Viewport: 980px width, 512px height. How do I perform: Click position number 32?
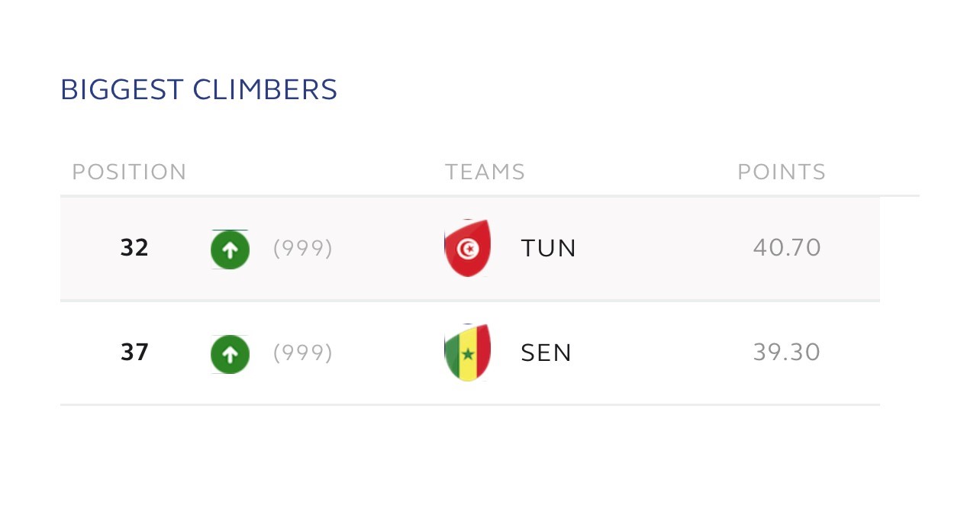pyautogui.click(x=134, y=249)
